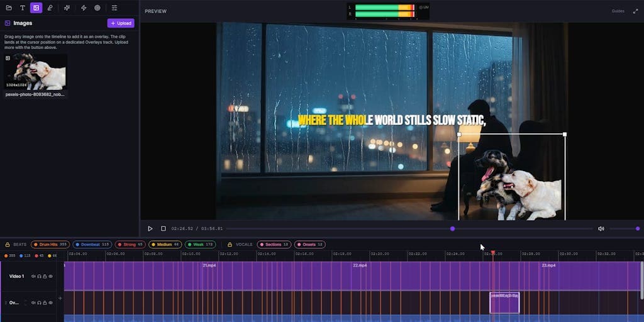
Task: Click the 02:26.52 timecode readout
Action: pyautogui.click(x=182, y=229)
